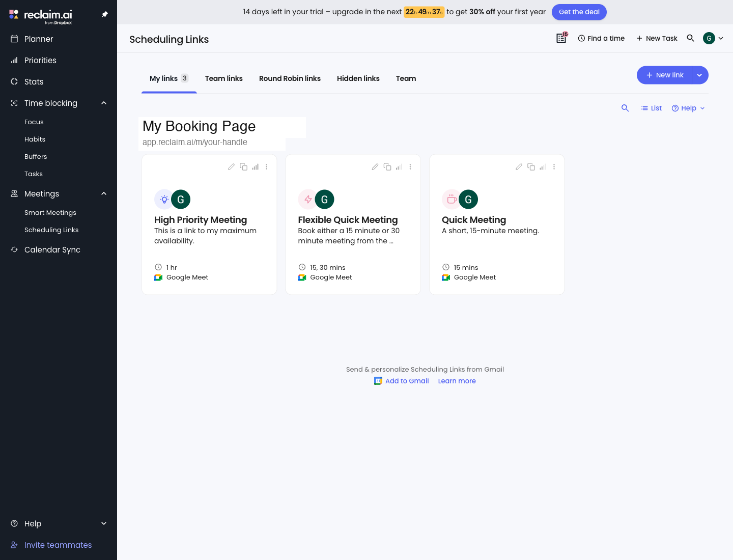Open Habits in the sidebar
This screenshot has height=560, width=733.
(35, 139)
